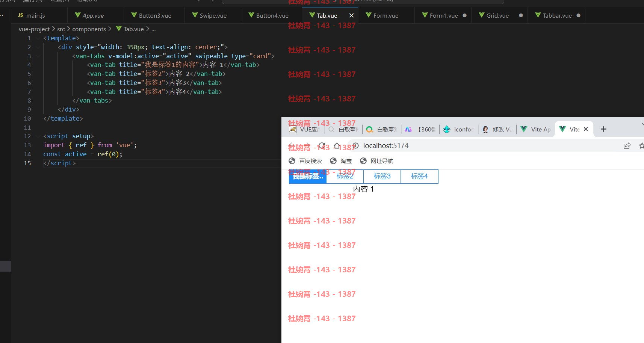Collapse the van-tabs block at line 3
644x343 pixels.
(38, 56)
